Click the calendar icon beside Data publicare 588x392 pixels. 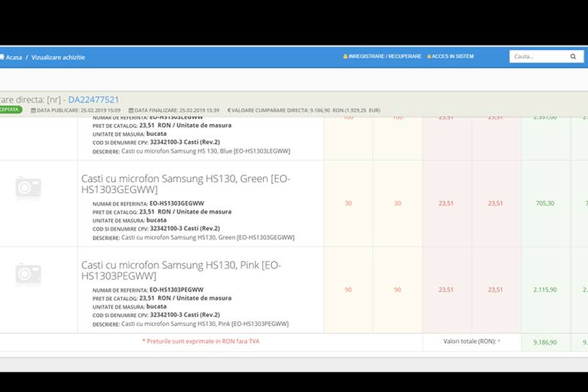coord(33,110)
